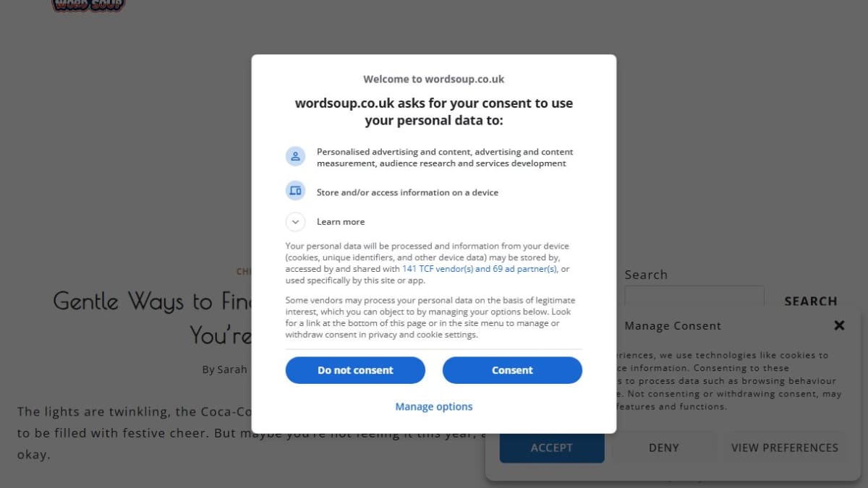Open the Gentle Ways article title
868x488 pixels.
(152, 317)
